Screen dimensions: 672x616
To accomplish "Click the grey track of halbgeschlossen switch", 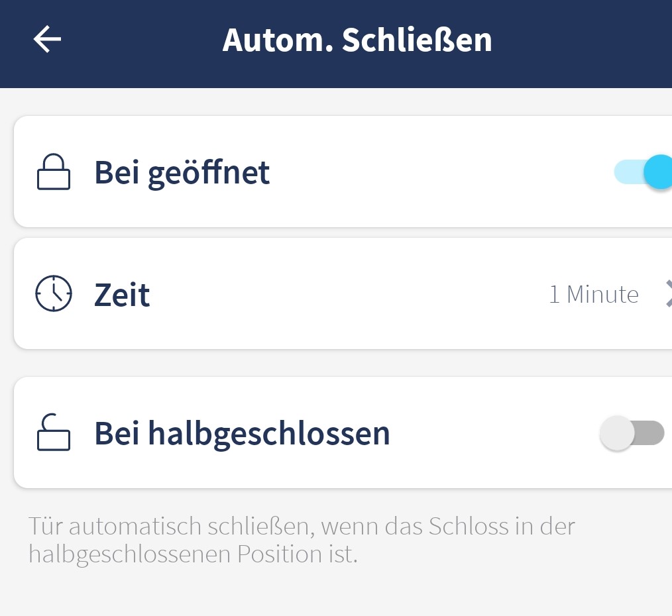I will pos(649,433).
